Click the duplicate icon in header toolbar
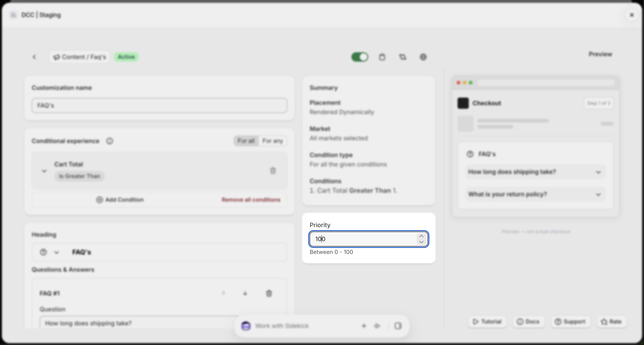644x345 pixels. 402,57
